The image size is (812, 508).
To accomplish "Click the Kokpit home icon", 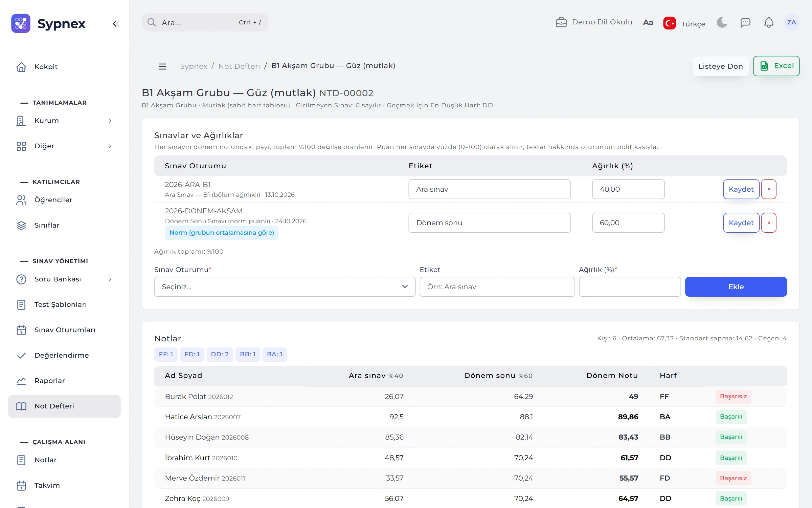I will point(21,67).
